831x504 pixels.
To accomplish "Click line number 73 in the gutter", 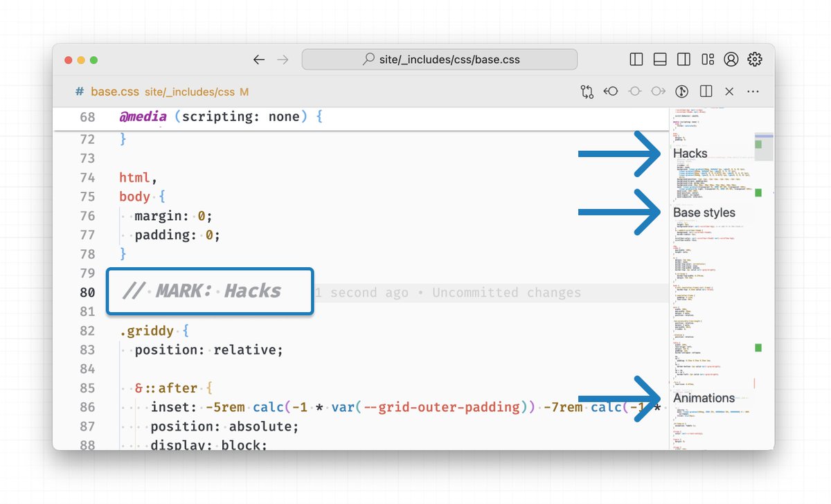I will coord(87,159).
